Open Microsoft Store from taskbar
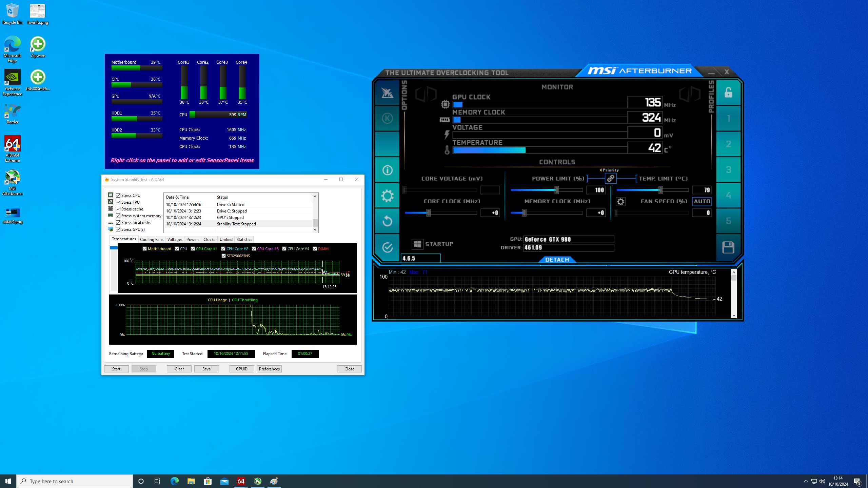868x488 pixels. click(208, 481)
